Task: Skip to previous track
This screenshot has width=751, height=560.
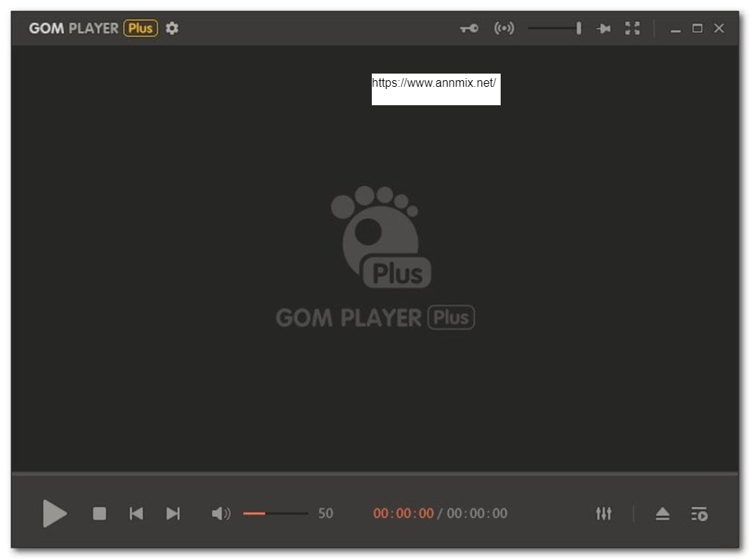Action: [x=136, y=514]
